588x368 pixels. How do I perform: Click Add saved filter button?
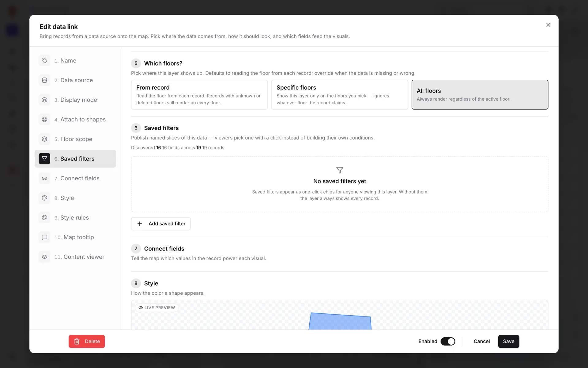[x=161, y=224]
